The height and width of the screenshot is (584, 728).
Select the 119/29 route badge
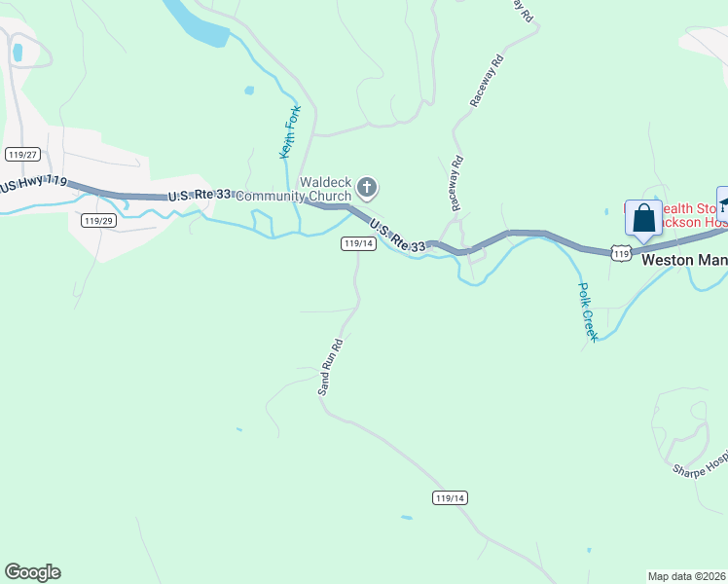99,221
